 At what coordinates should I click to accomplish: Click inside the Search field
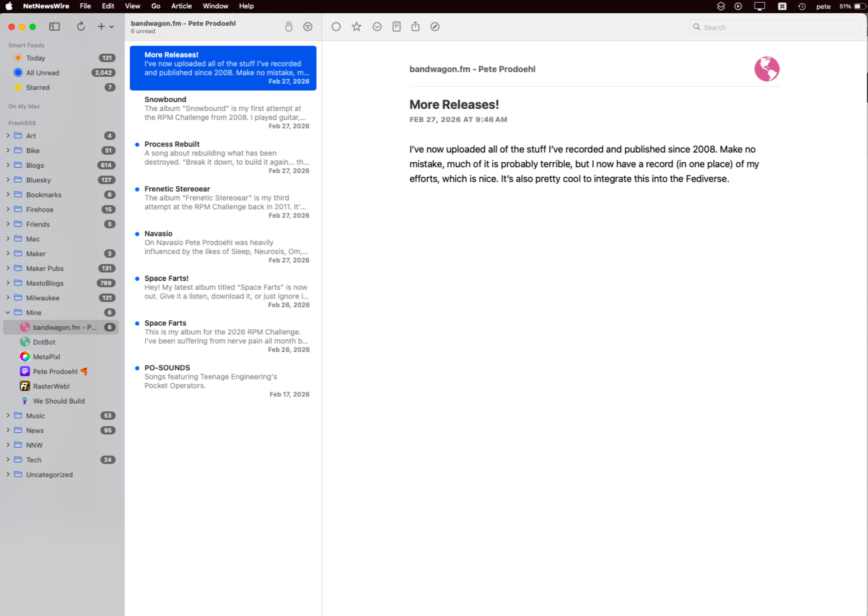click(774, 27)
